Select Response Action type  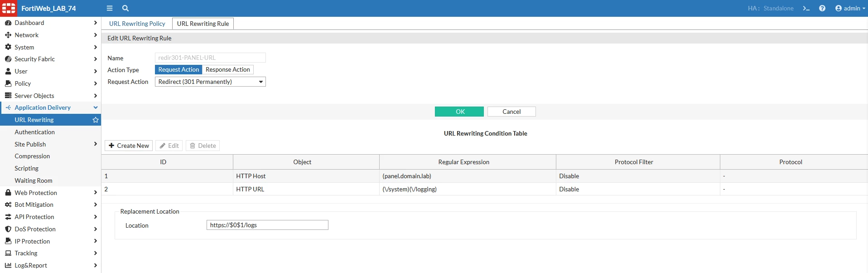tap(227, 69)
